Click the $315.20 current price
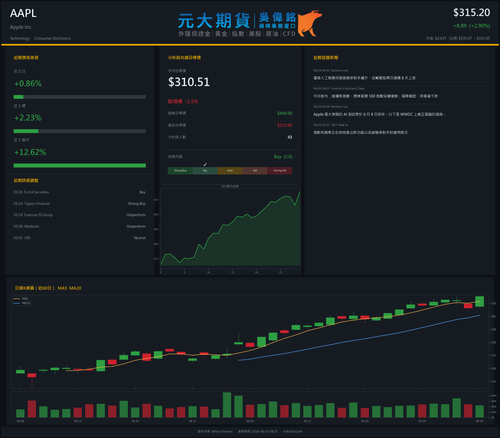 [x=471, y=13]
